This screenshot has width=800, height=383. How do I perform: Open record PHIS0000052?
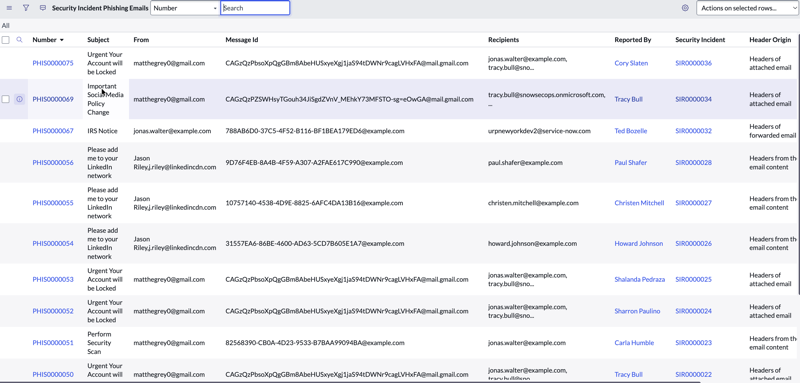53,311
